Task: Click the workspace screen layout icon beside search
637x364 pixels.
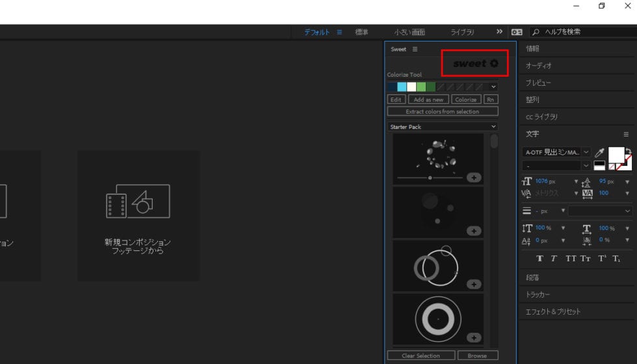Action: point(517,32)
